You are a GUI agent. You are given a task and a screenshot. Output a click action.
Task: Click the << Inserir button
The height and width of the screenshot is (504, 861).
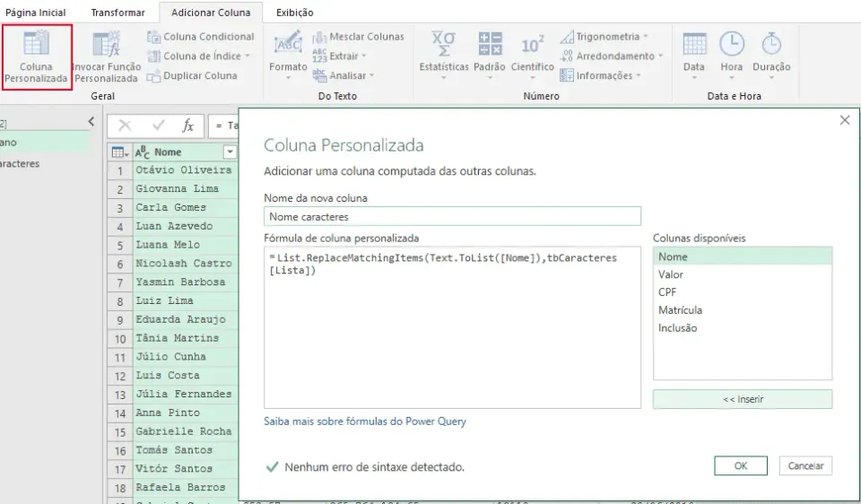pos(743,399)
